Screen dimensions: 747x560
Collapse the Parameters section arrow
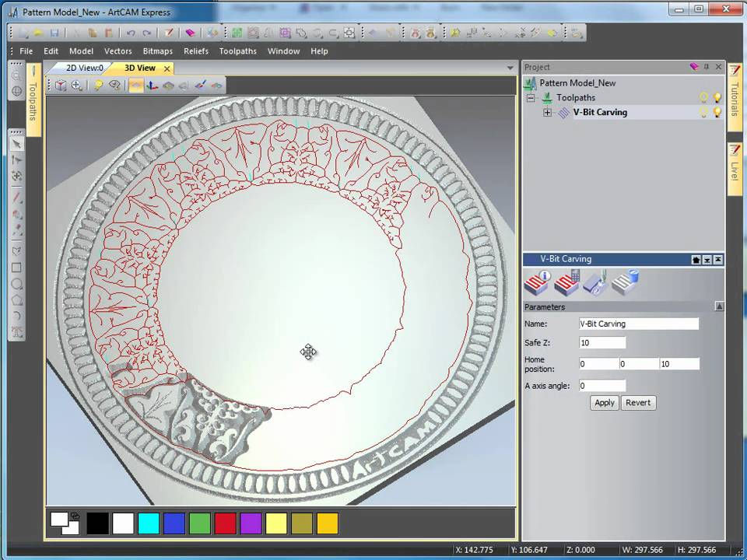719,306
